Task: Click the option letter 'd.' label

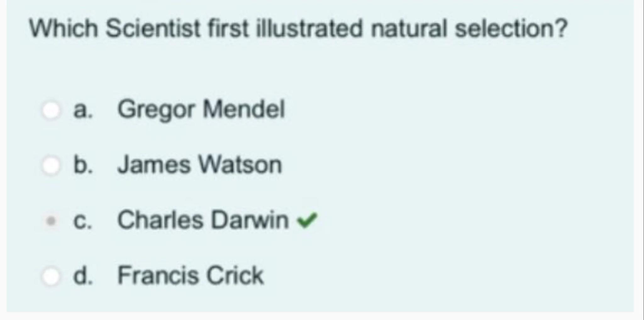Action: click(83, 275)
